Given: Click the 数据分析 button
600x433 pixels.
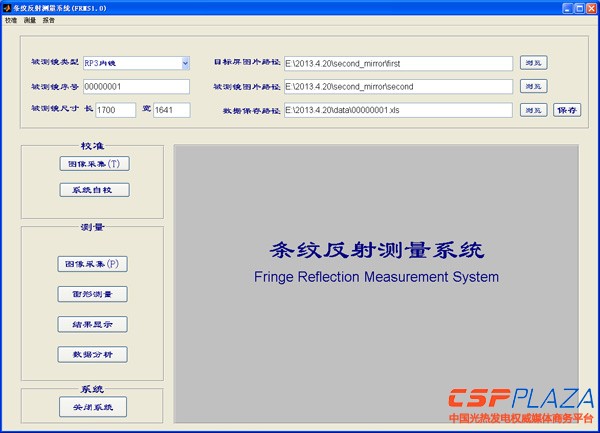Looking at the screenshot, I should 92,354.
